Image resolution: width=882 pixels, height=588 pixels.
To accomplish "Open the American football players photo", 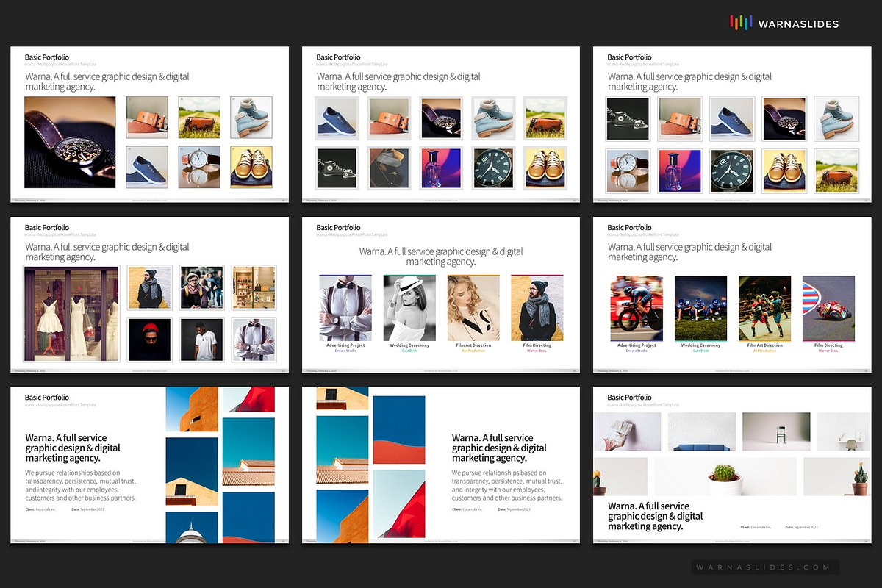I will (700, 309).
